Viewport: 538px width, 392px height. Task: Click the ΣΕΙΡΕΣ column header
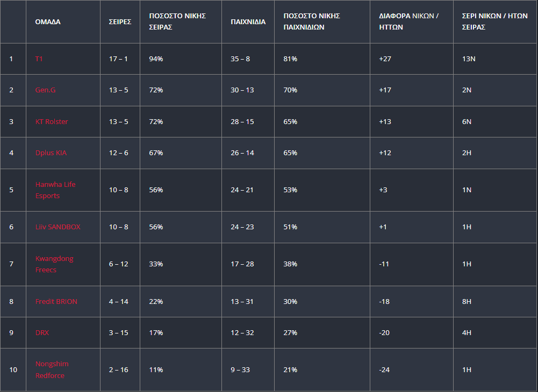120,22
